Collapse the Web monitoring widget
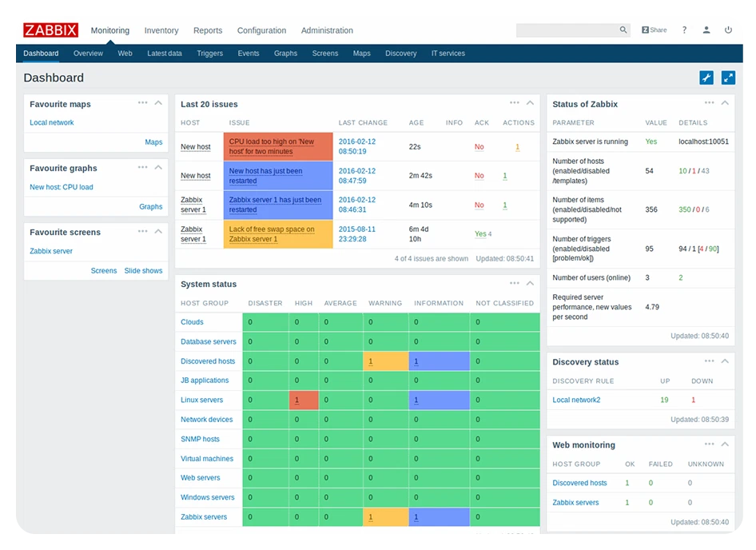 coord(725,444)
